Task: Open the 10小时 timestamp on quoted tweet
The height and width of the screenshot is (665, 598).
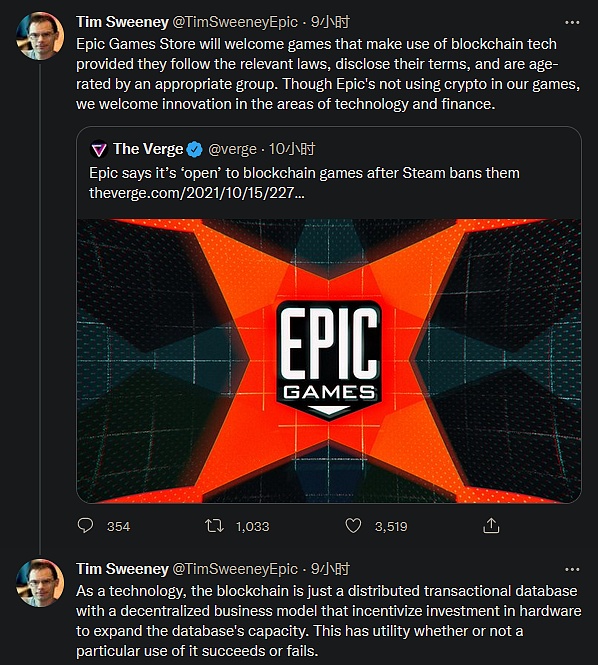Action: tap(292, 149)
